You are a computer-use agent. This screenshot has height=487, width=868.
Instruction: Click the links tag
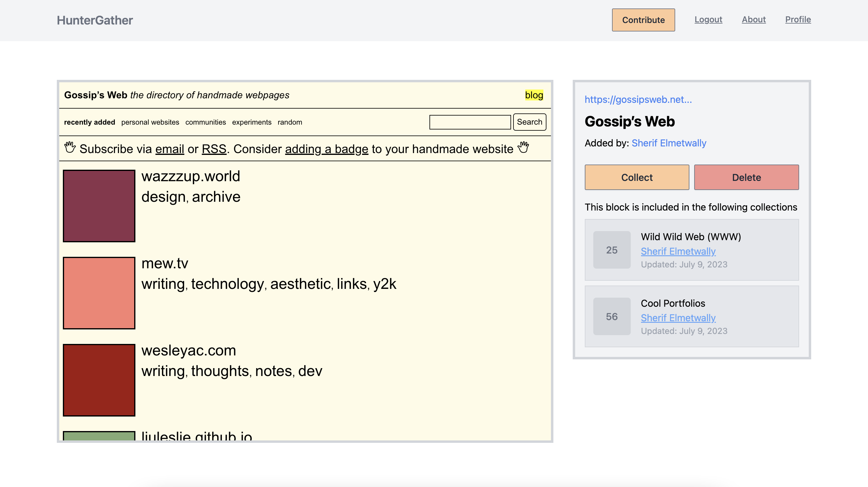(352, 284)
